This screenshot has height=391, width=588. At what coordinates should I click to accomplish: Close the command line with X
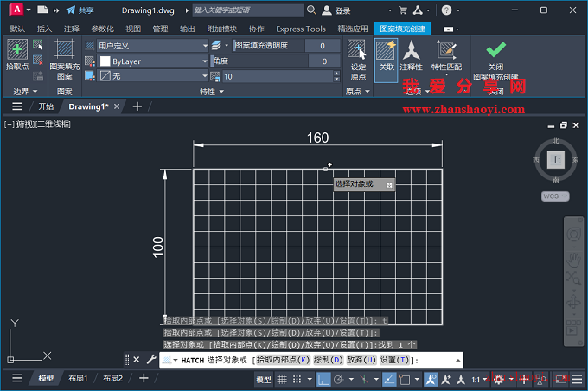pyautogui.click(x=137, y=360)
